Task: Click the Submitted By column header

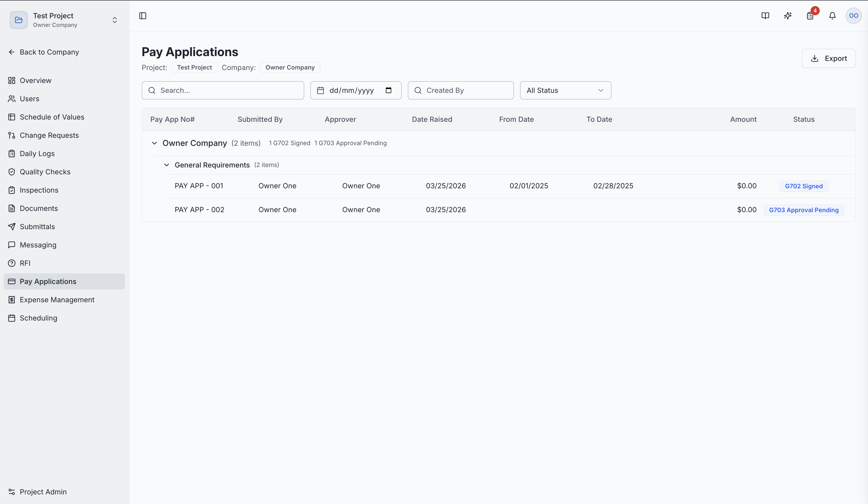Action: pyautogui.click(x=260, y=119)
